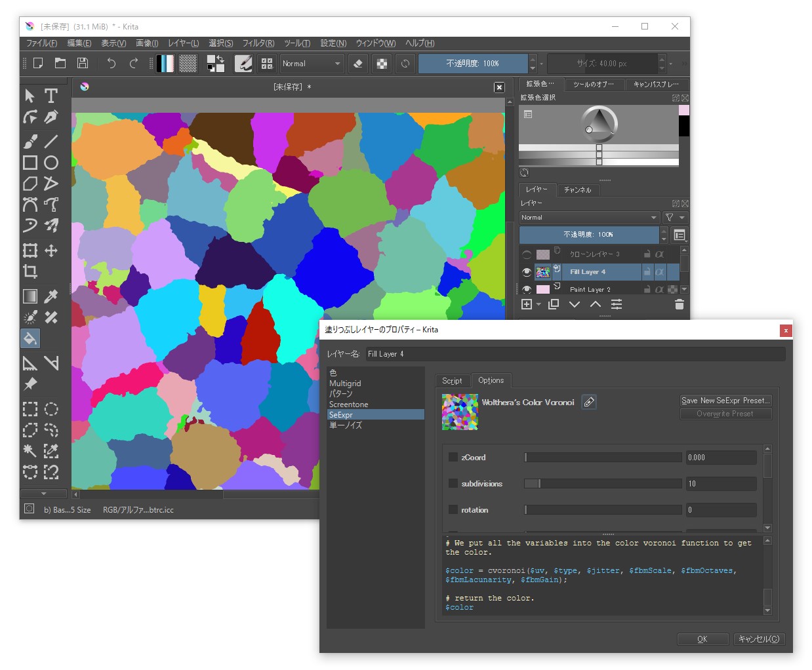Select the Color Picker eyedropper tool
The height and width of the screenshot is (670, 812).
click(x=51, y=296)
